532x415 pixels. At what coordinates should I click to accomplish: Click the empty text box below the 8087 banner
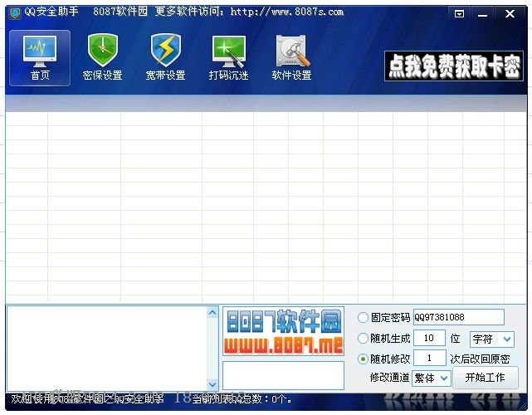[283, 375]
